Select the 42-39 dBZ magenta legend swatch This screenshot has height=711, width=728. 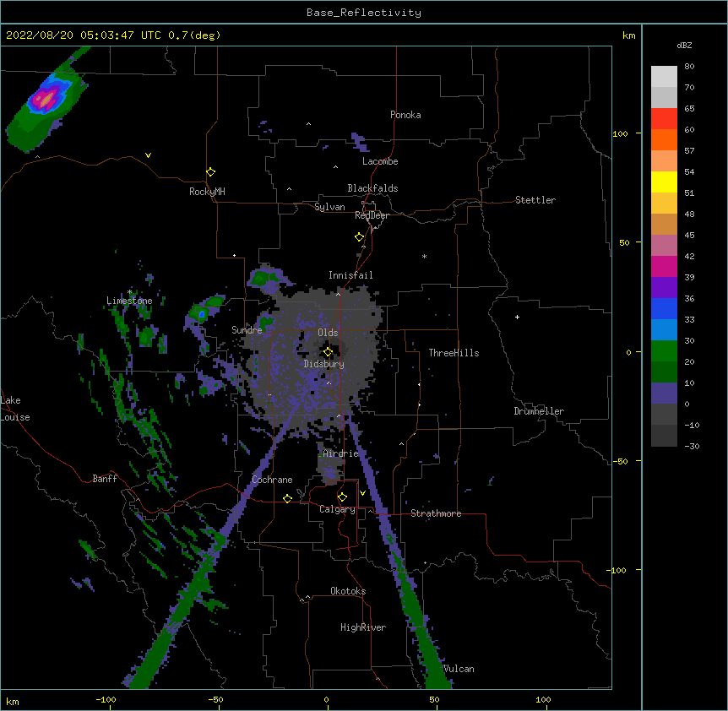pos(664,267)
